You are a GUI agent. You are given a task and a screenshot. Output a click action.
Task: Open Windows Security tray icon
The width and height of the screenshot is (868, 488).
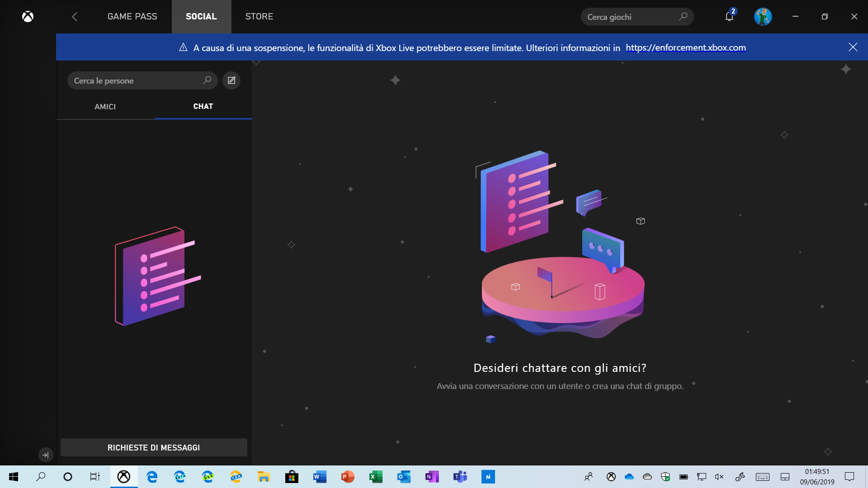665,477
